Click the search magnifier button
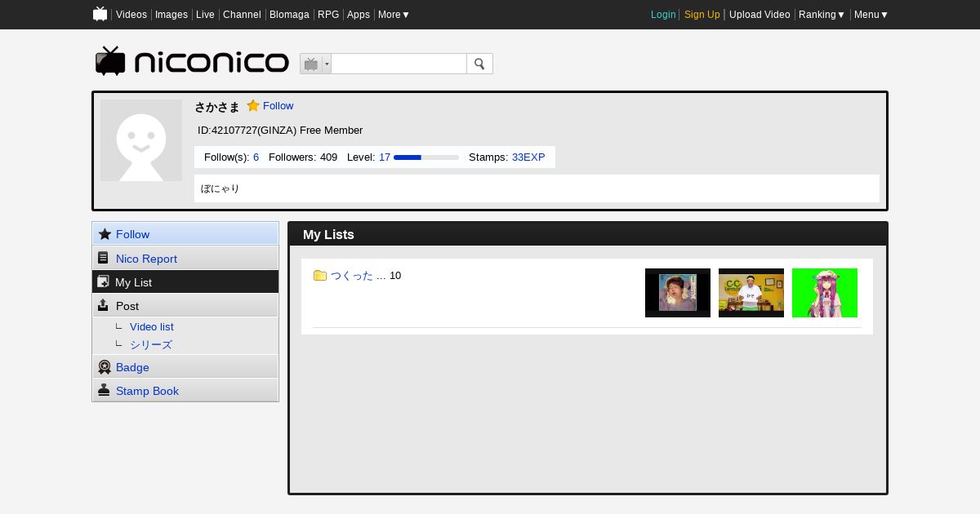The width and height of the screenshot is (980, 514). coord(479,64)
